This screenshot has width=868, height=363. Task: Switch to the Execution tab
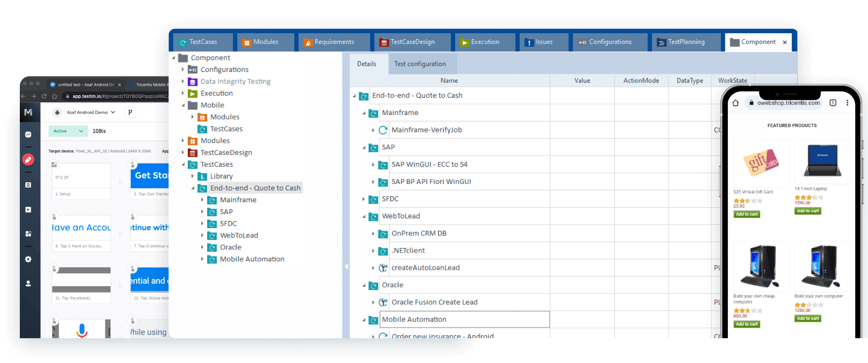click(485, 42)
